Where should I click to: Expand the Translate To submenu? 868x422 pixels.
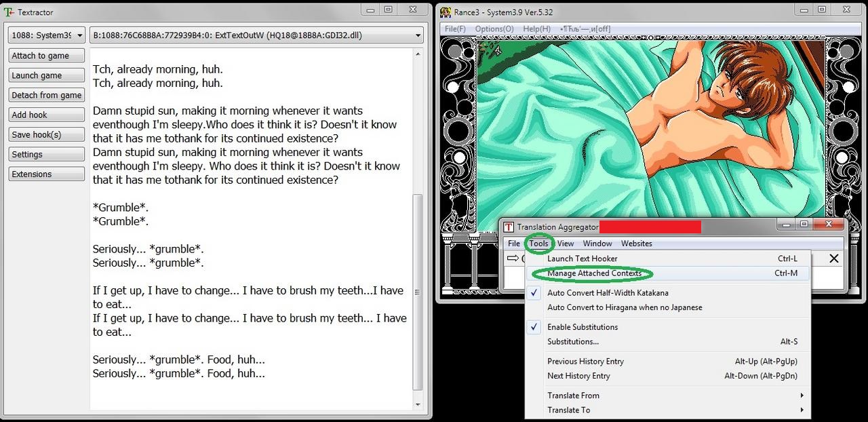click(x=668, y=410)
